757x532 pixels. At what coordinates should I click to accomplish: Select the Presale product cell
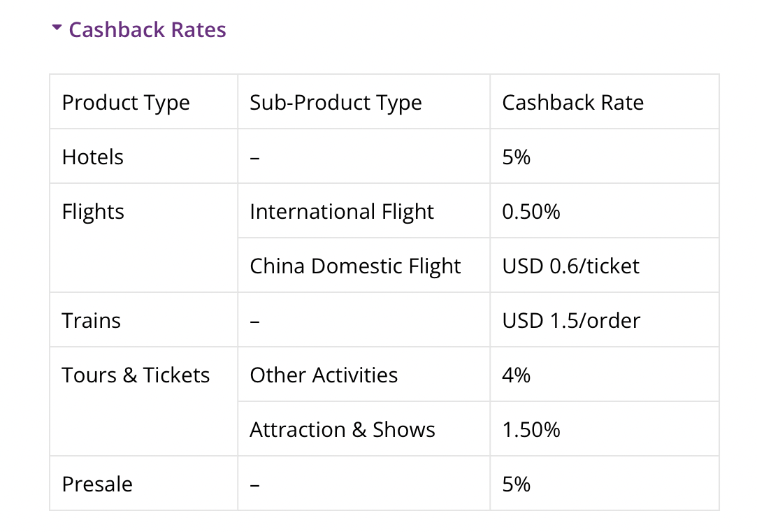click(97, 484)
